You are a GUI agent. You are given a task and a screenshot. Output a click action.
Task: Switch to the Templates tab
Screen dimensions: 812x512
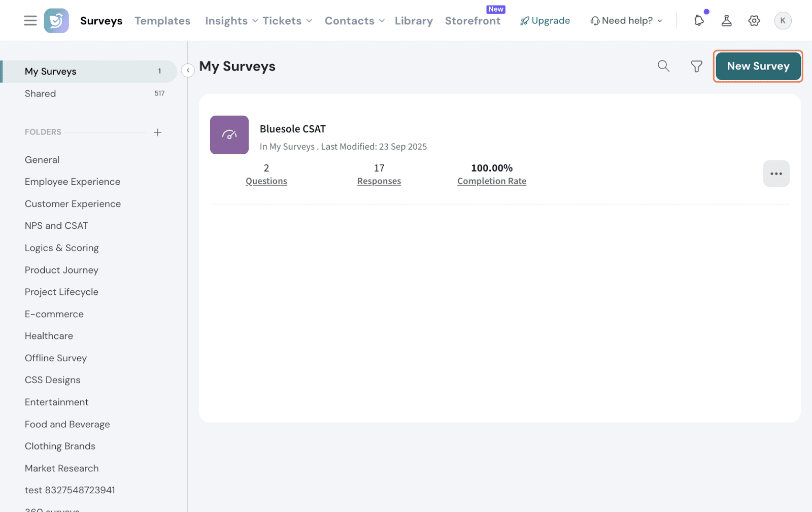(x=162, y=21)
